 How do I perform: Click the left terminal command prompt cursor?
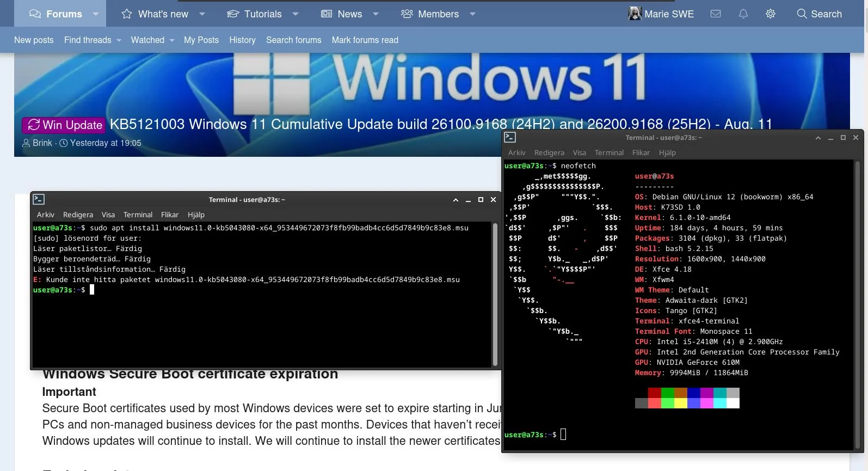point(92,290)
